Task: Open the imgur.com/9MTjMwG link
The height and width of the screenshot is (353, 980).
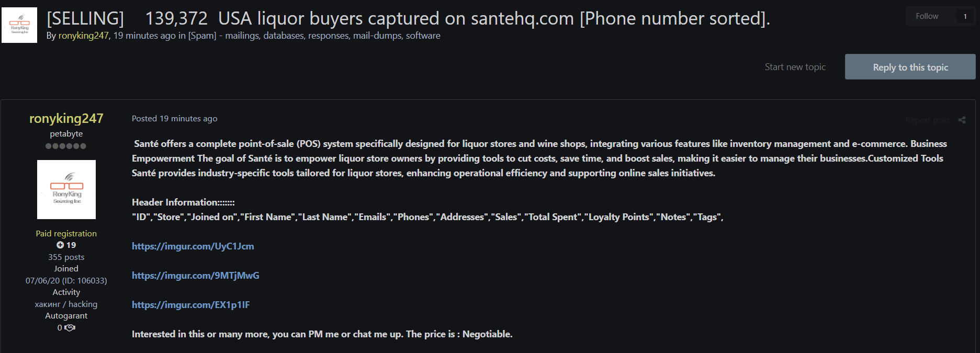Action: [195, 276]
